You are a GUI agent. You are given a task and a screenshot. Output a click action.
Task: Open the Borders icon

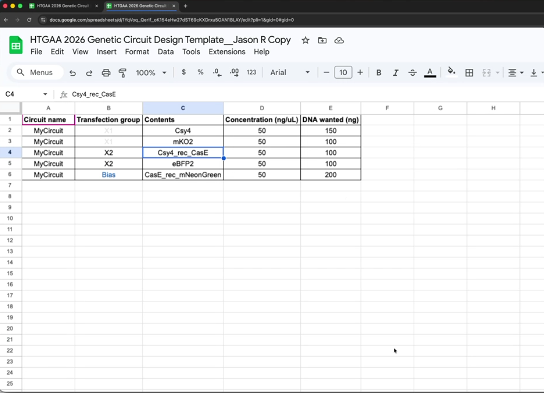click(x=469, y=72)
